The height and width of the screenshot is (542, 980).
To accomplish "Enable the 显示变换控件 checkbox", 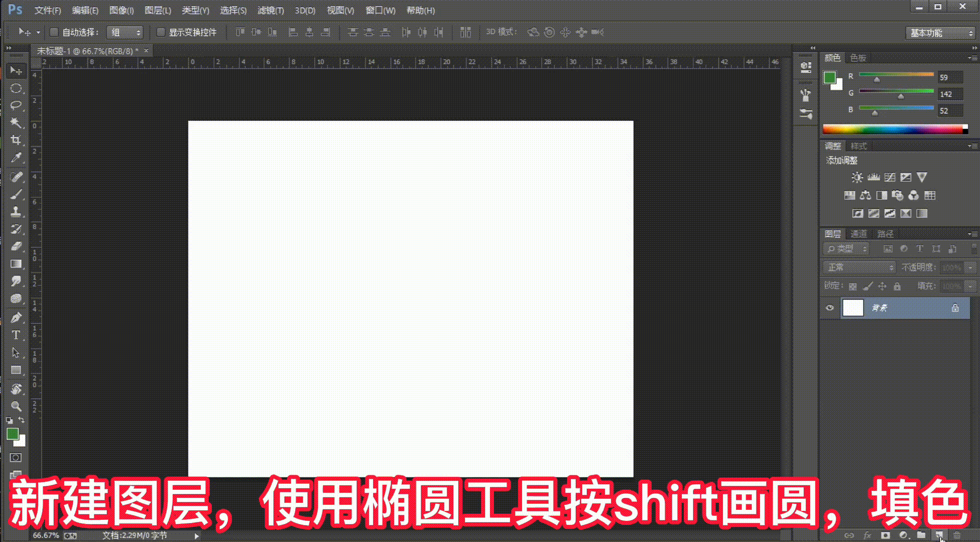I will (x=161, y=32).
